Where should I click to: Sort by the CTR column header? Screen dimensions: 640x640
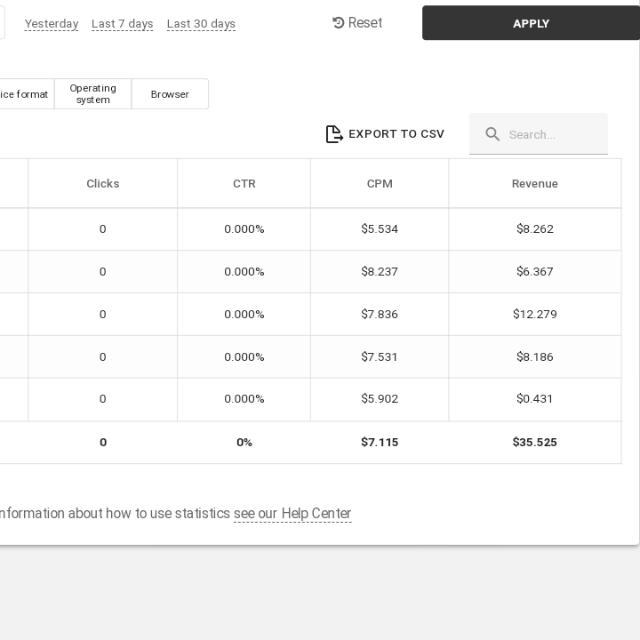pos(244,184)
